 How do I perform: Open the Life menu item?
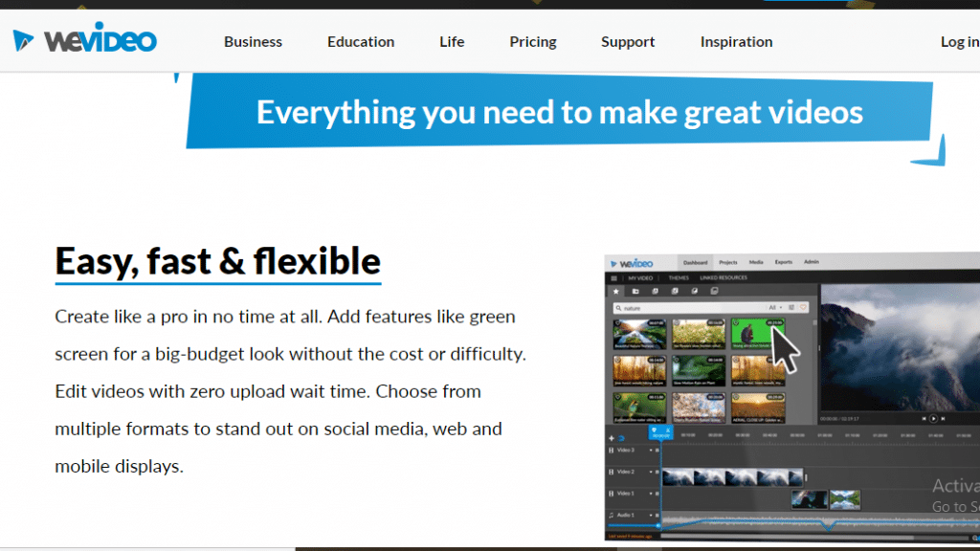452,42
